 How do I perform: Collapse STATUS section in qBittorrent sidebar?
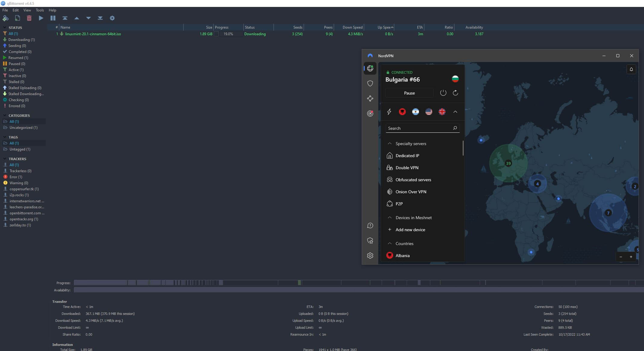[5, 27]
